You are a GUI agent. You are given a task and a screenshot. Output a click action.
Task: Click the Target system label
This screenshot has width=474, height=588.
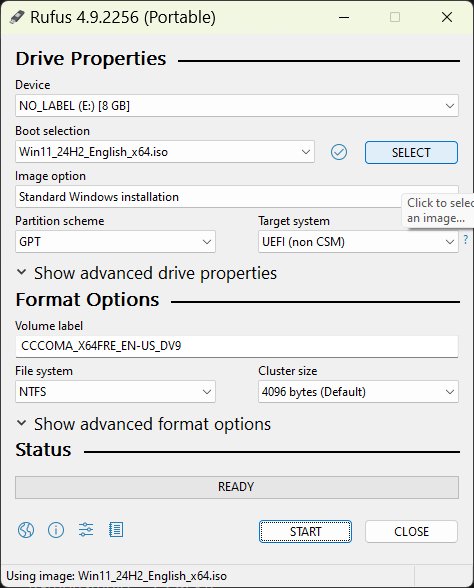pyautogui.click(x=294, y=221)
